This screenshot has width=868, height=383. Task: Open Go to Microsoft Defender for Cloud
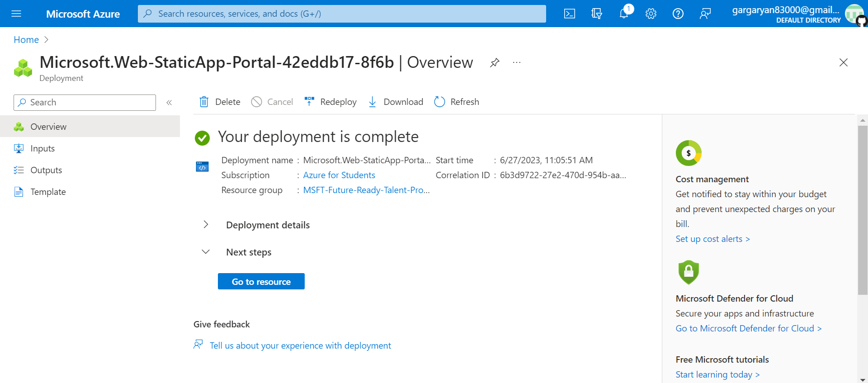pos(749,328)
